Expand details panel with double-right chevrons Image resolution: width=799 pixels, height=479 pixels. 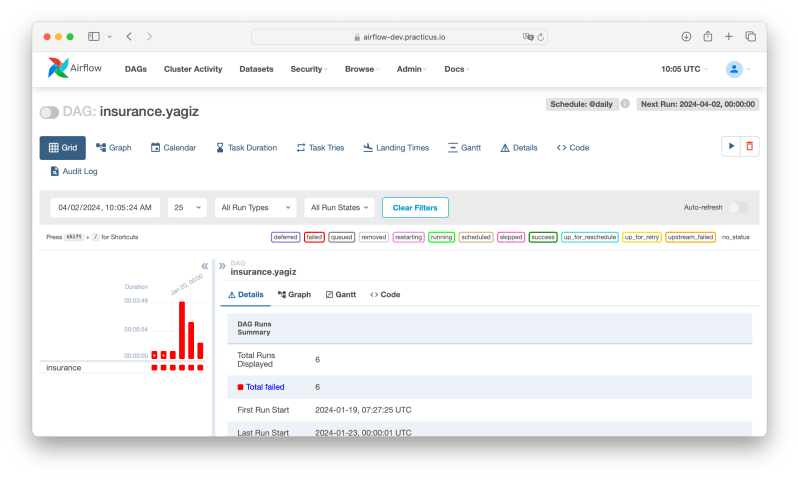[x=222, y=265]
